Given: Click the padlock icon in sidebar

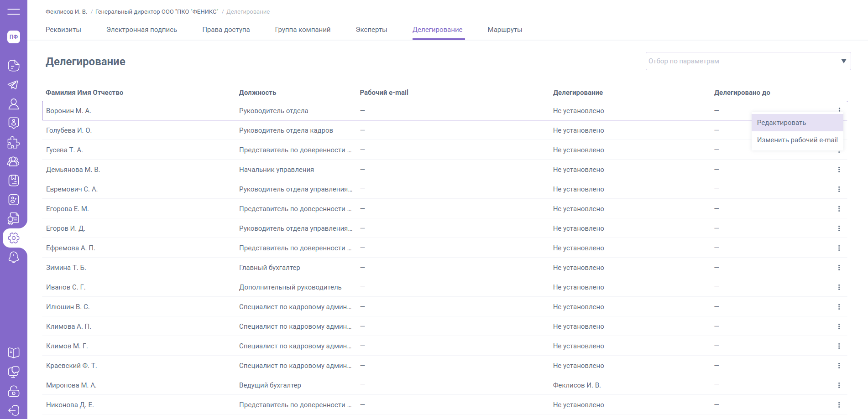Looking at the screenshot, I should pyautogui.click(x=14, y=391).
